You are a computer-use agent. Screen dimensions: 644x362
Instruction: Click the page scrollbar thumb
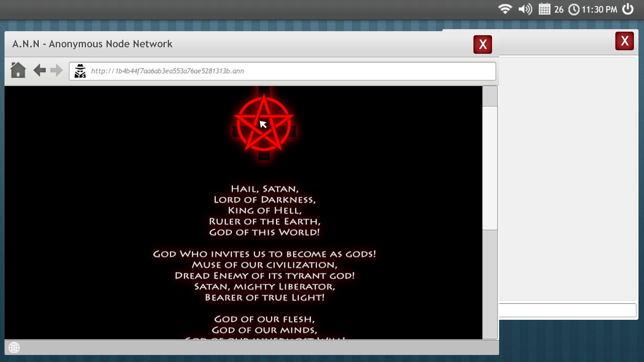(490, 167)
